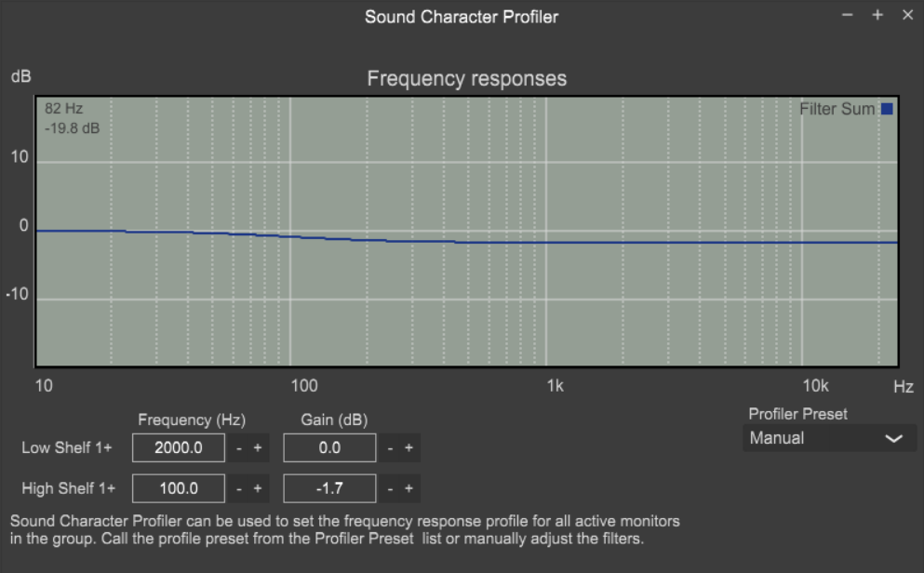
Task: Click the Filter Sum blue legend swatch
Action: pos(887,109)
